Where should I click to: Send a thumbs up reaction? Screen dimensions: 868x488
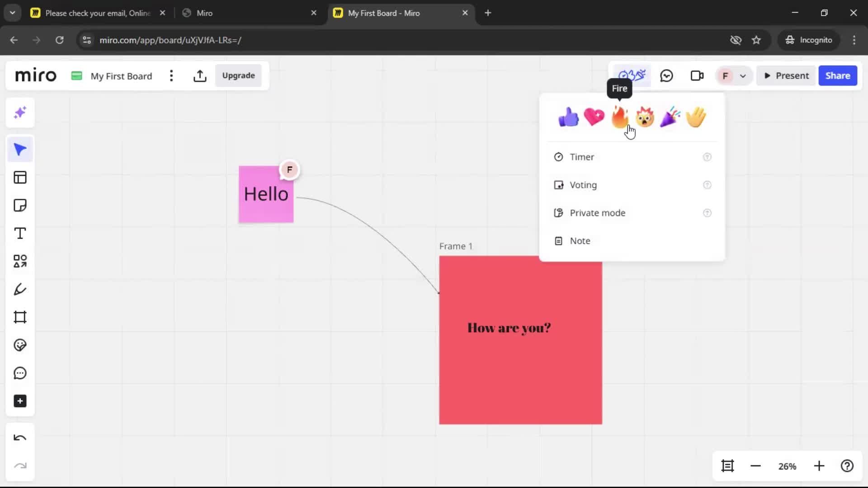click(568, 117)
